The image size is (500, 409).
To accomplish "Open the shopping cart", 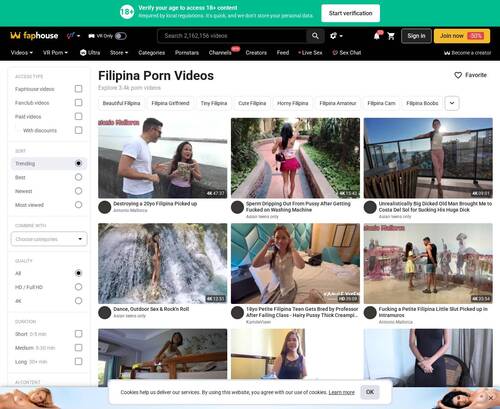I will (391, 36).
